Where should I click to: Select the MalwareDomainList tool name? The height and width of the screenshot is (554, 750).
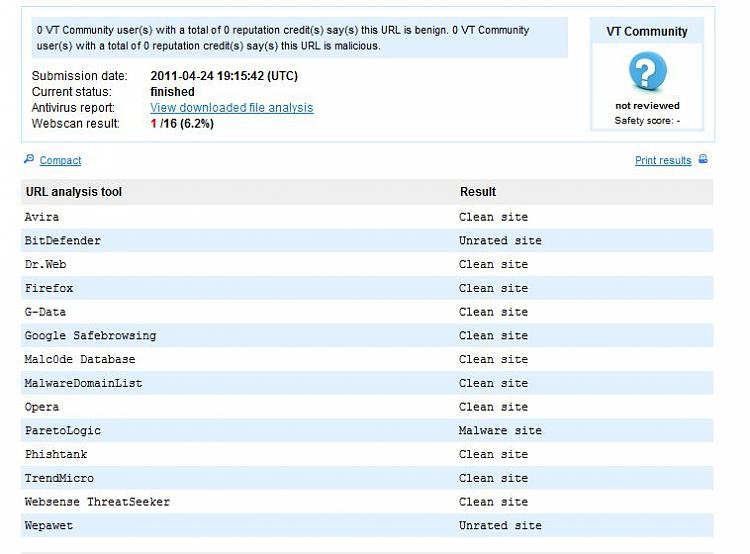point(83,383)
